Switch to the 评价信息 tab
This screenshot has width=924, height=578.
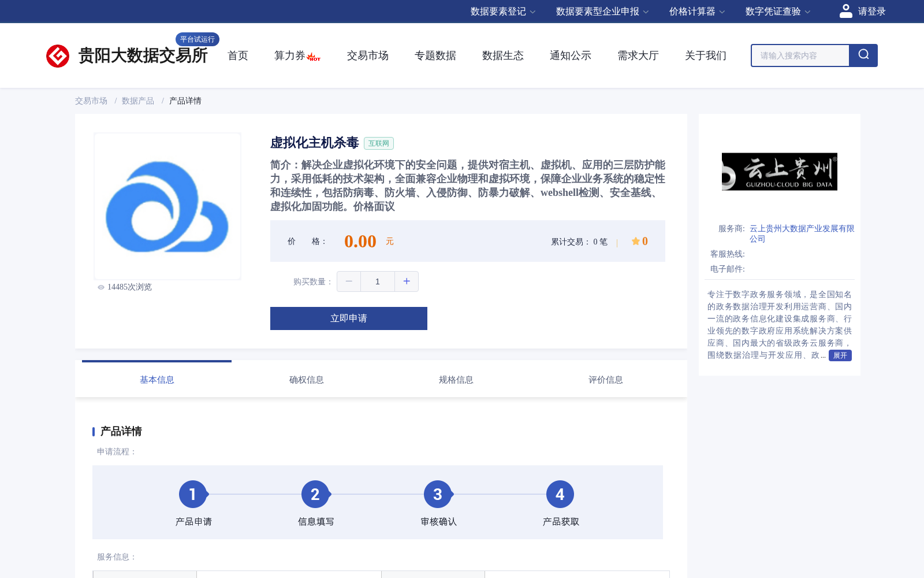(606, 380)
